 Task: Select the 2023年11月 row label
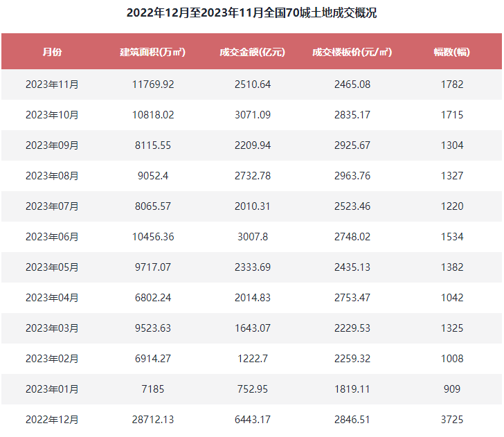coord(52,84)
